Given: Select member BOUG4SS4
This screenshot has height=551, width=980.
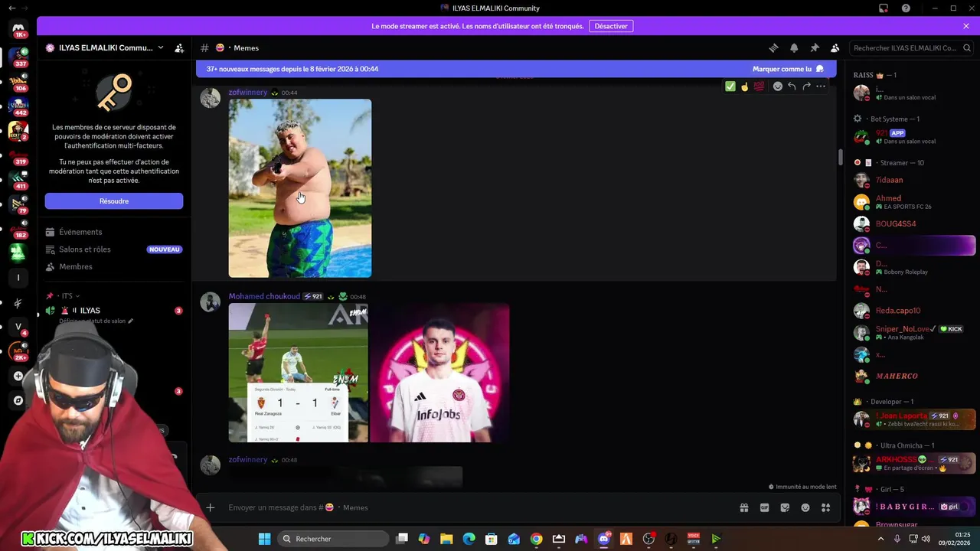Looking at the screenshot, I should (914, 224).
